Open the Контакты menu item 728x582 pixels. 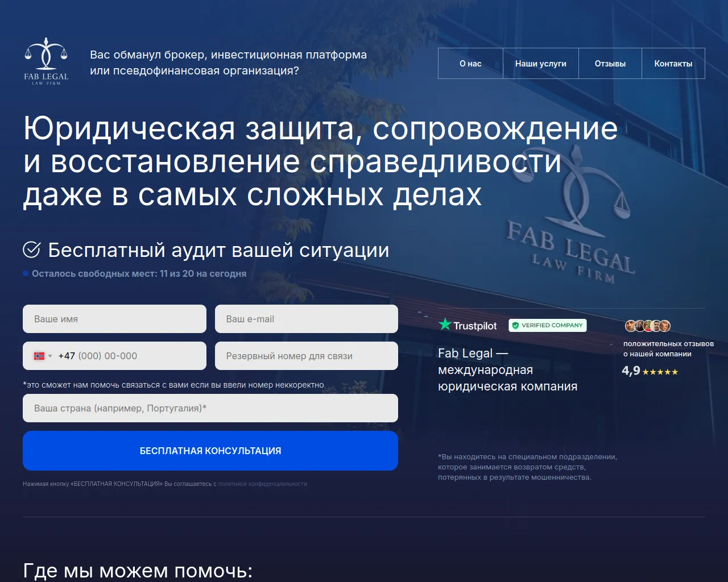(673, 64)
